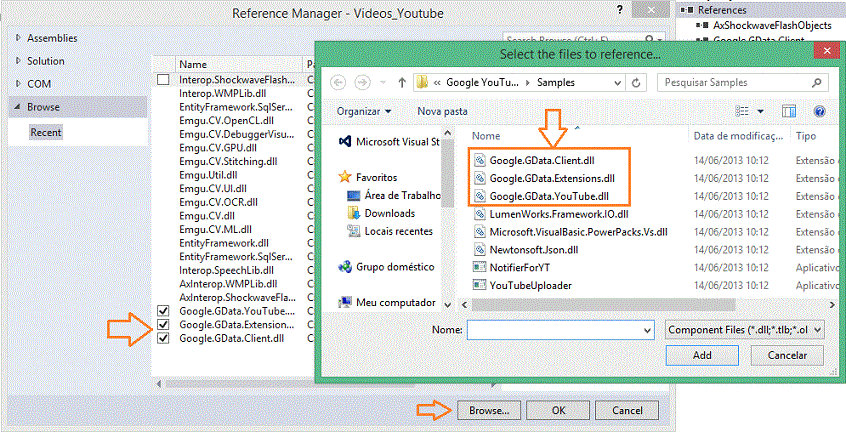846x432 pixels.
Task: Click the Browse... button
Action: tap(489, 410)
